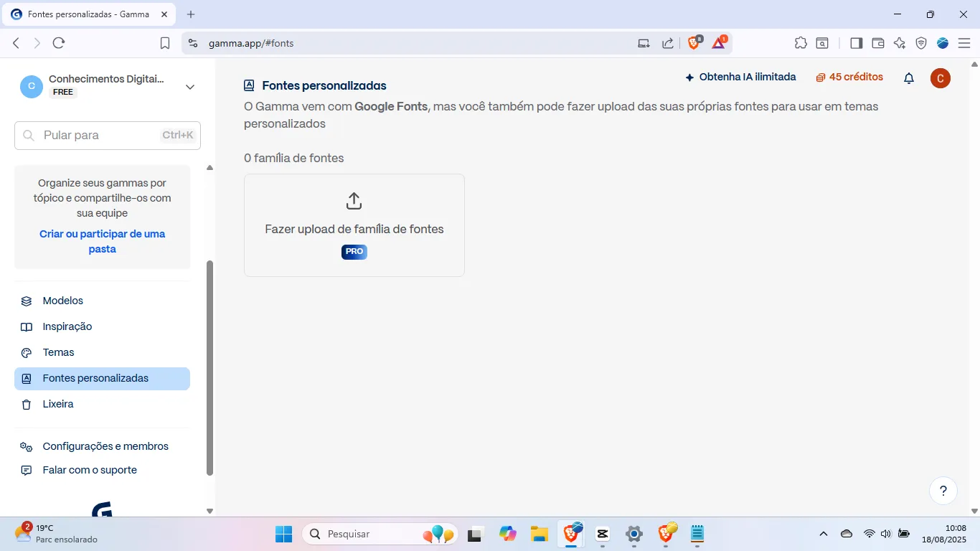
Task: Click sidebar scrollbar down arrow
Action: (209, 511)
